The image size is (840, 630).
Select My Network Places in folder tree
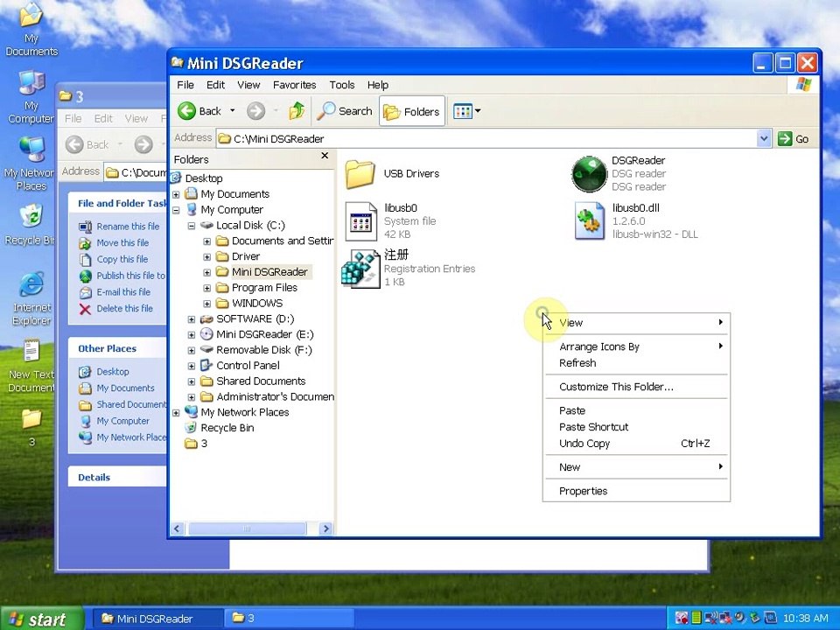(244, 412)
